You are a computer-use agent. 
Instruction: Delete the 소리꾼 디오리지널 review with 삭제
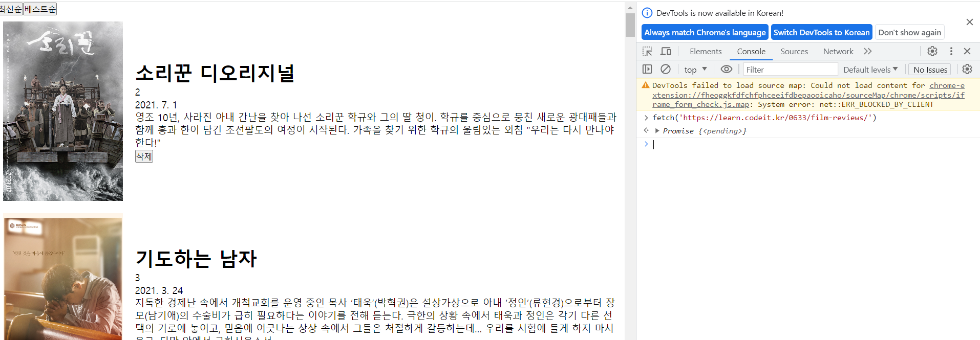coord(144,156)
